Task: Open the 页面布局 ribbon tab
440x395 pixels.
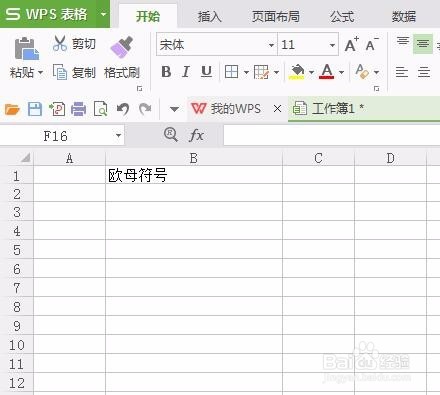Action: point(276,16)
